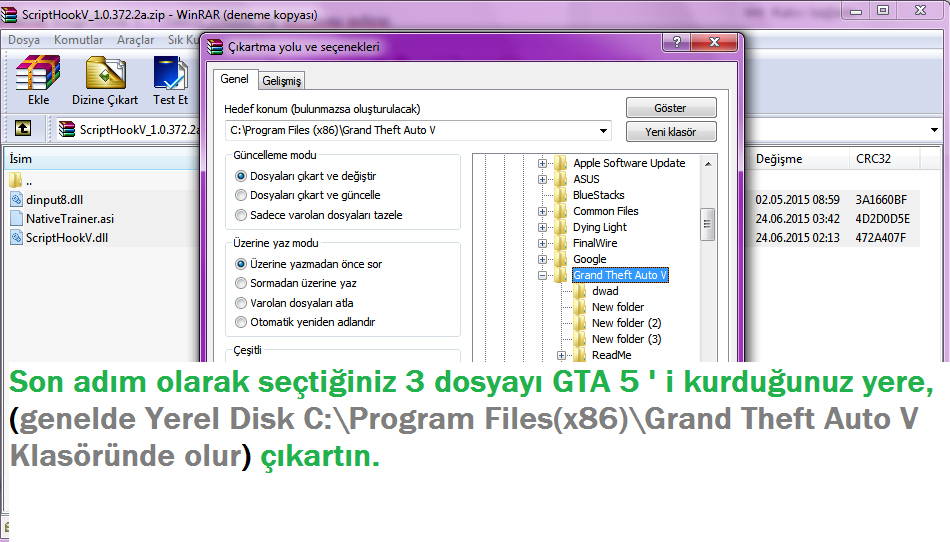Viewport: 950px width, 542px height.
Task: Click the Common Files folder icon
Action: pos(561,211)
